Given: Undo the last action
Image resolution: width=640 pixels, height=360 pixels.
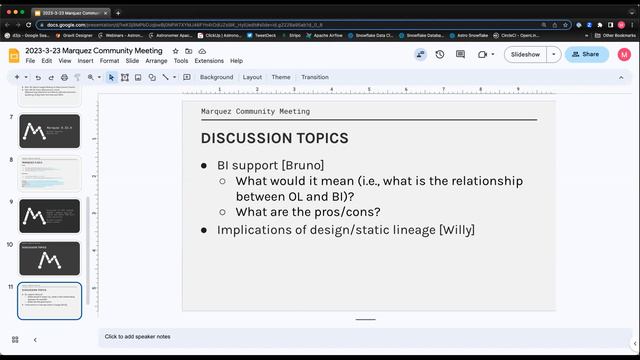Looking at the screenshot, I should 38,77.
